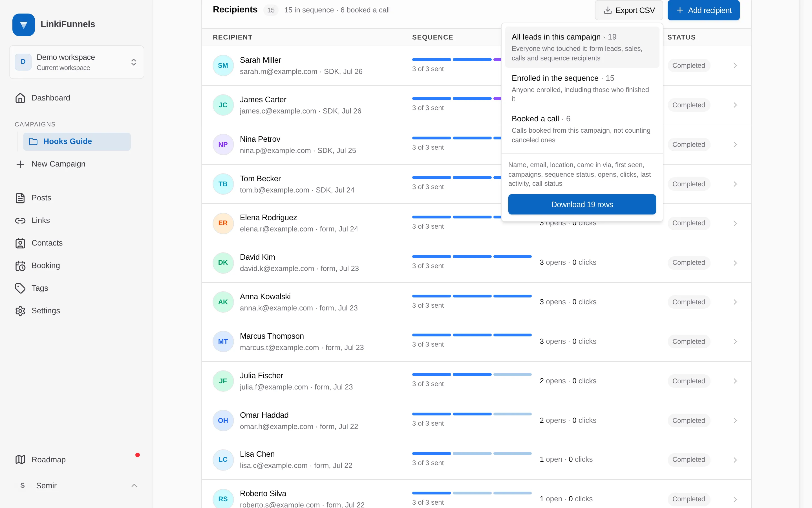Select the Booked a call option
Screen dimensions: 812x508
(582, 129)
